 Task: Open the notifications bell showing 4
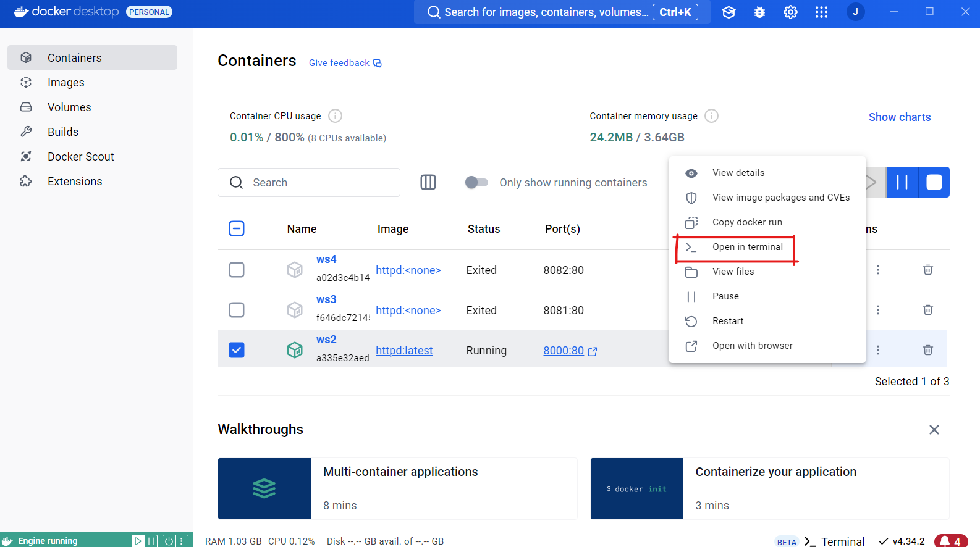click(951, 541)
